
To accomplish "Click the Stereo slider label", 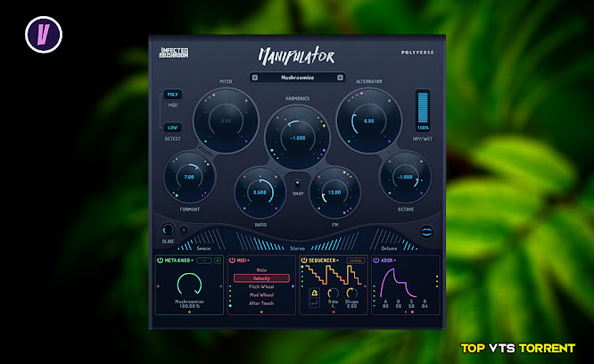I will [297, 249].
